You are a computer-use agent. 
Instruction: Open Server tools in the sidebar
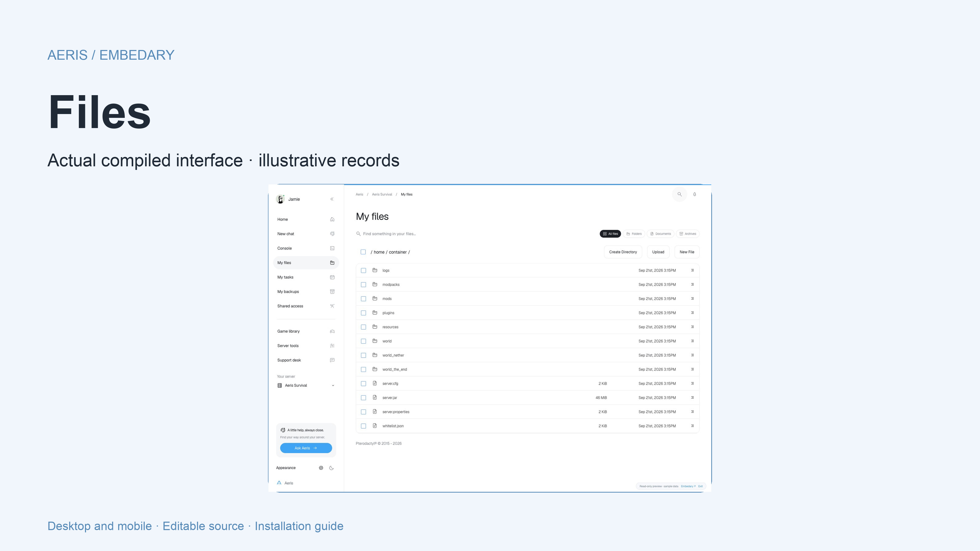[306, 346]
